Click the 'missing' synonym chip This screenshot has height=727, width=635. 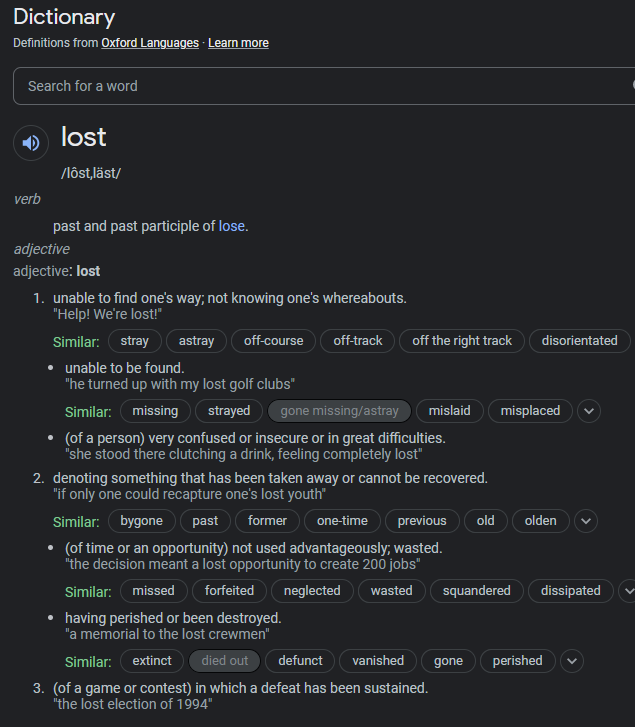(x=155, y=411)
